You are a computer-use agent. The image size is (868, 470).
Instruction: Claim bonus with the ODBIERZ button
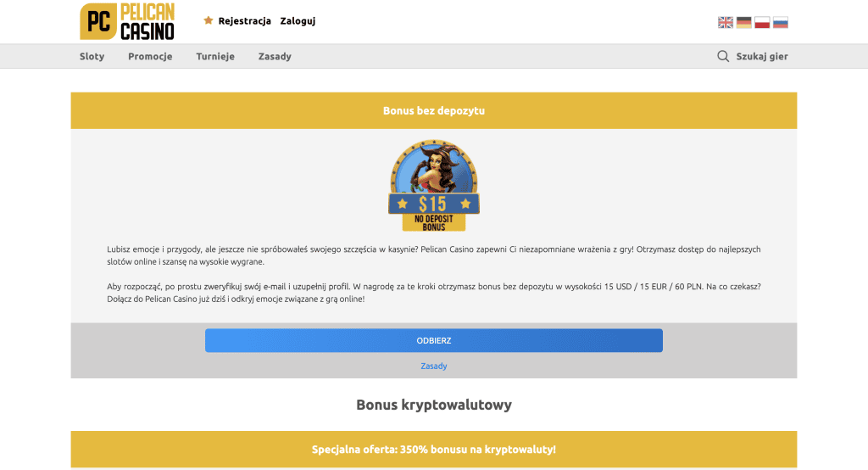[x=433, y=340]
